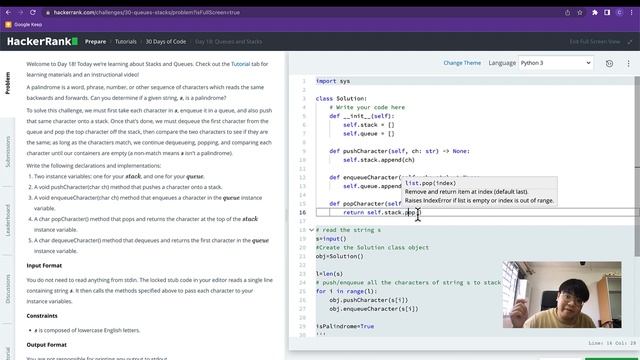
Task: Click the line and column status indicator
Action: 612,343
